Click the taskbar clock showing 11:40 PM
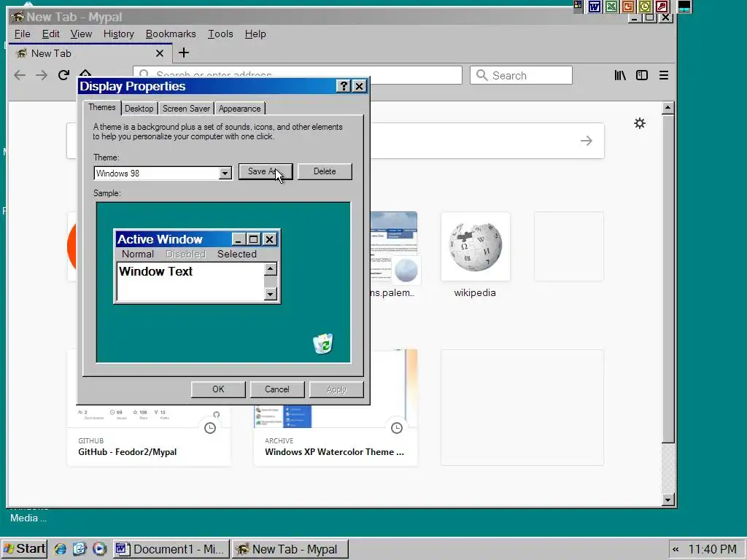This screenshot has height=560, width=747. [x=712, y=550]
